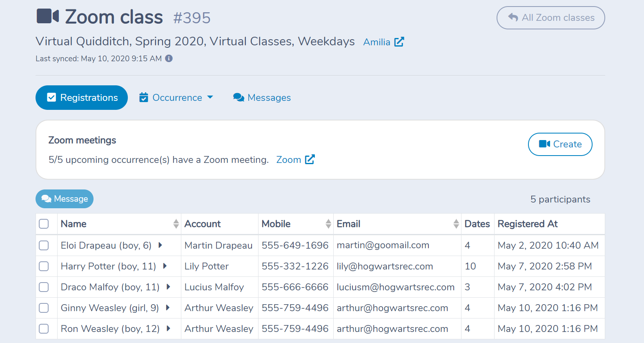Viewport: 644px width, 343px height.
Task: Open the Occurrence tab
Action: tap(176, 98)
